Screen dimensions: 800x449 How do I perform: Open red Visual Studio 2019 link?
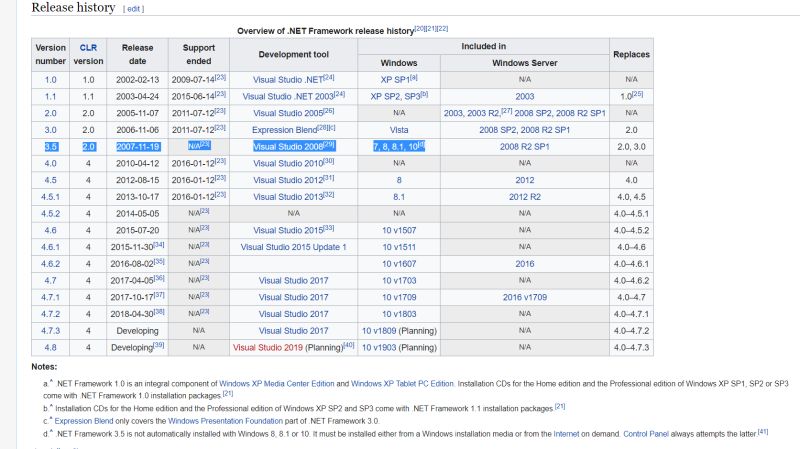(x=268, y=348)
